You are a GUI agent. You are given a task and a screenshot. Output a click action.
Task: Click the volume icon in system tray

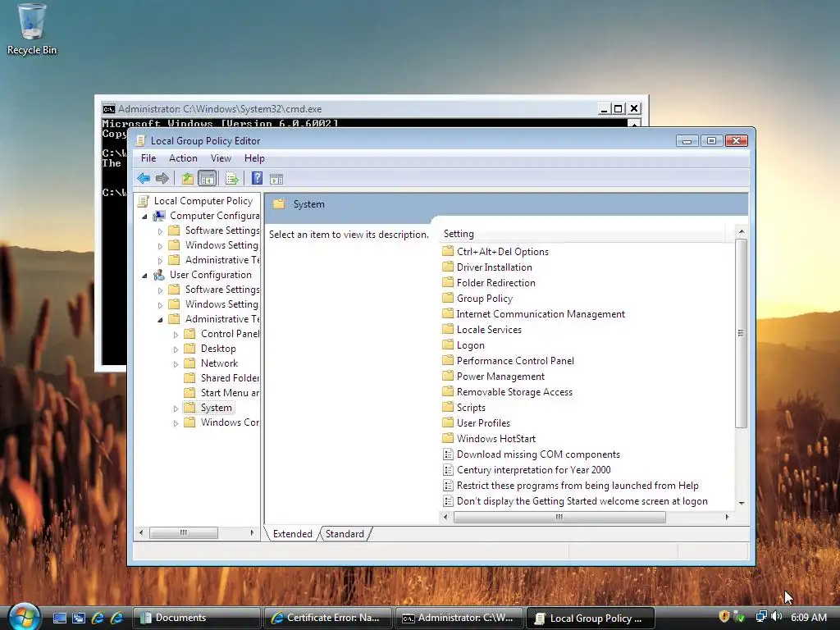776,617
